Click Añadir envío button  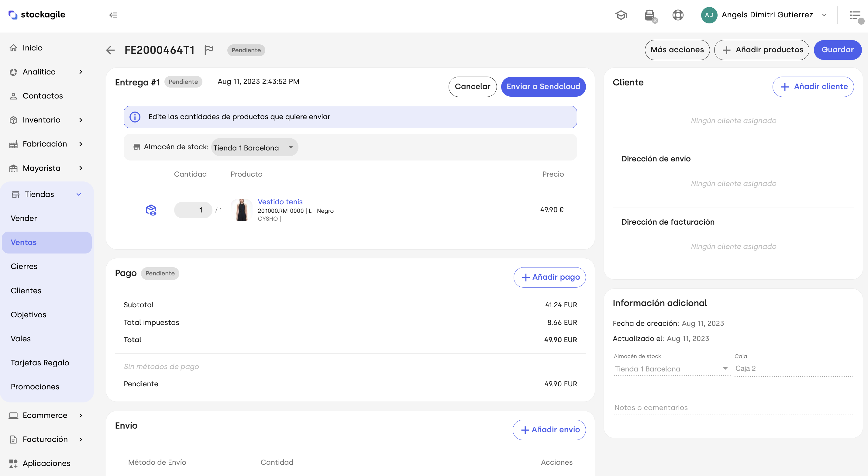[x=549, y=430]
